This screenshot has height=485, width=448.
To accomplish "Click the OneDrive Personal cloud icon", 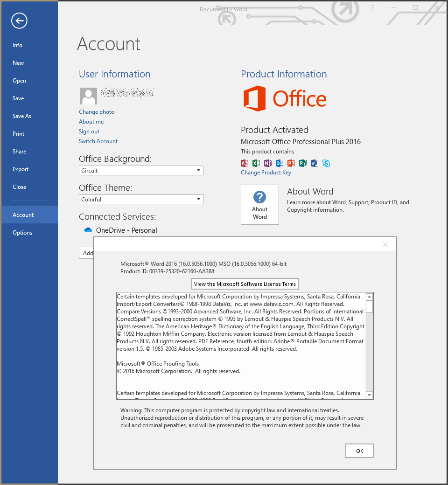I will pos(88,230).
